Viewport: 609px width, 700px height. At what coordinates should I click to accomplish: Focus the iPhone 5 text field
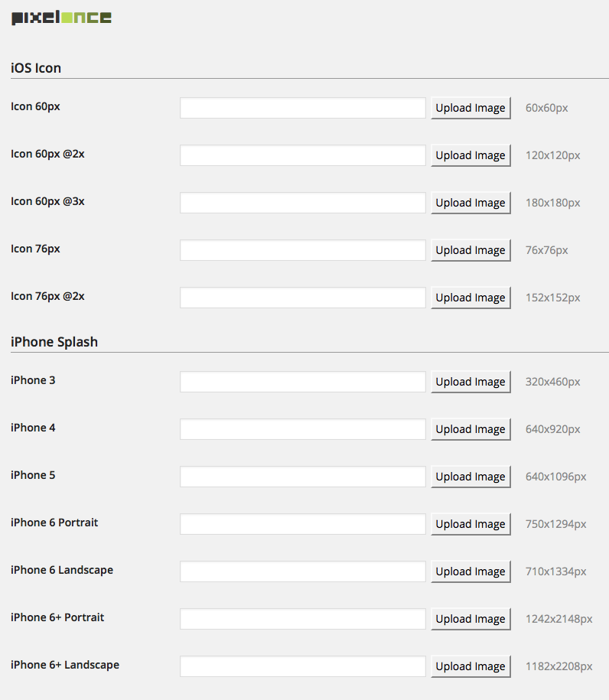(303, 477)
